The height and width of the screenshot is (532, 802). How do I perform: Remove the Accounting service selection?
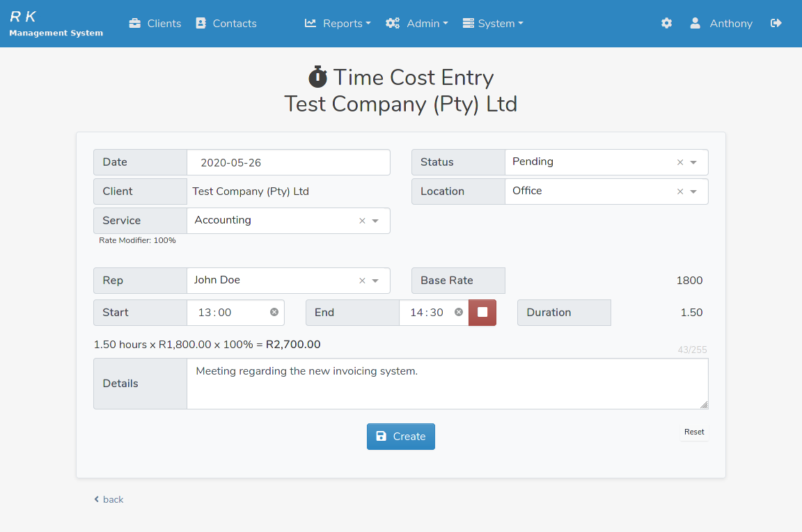pos(362,221)
